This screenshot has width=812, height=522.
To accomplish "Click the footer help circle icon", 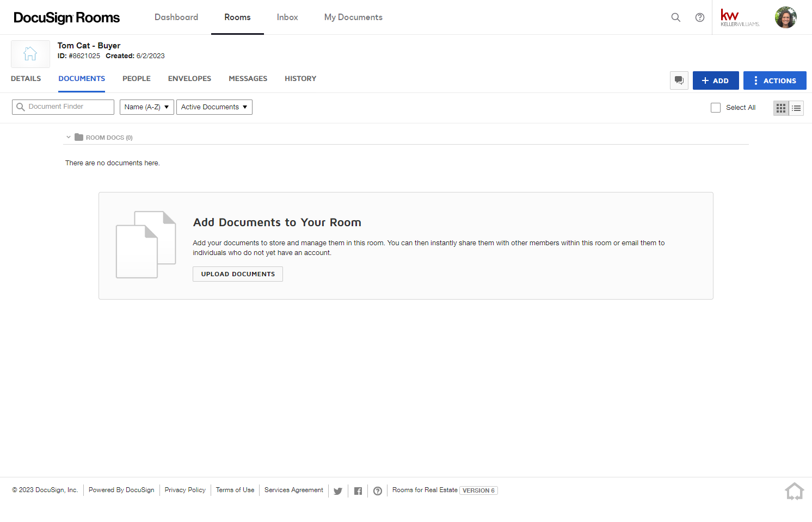I will click(x=378, y=491).
